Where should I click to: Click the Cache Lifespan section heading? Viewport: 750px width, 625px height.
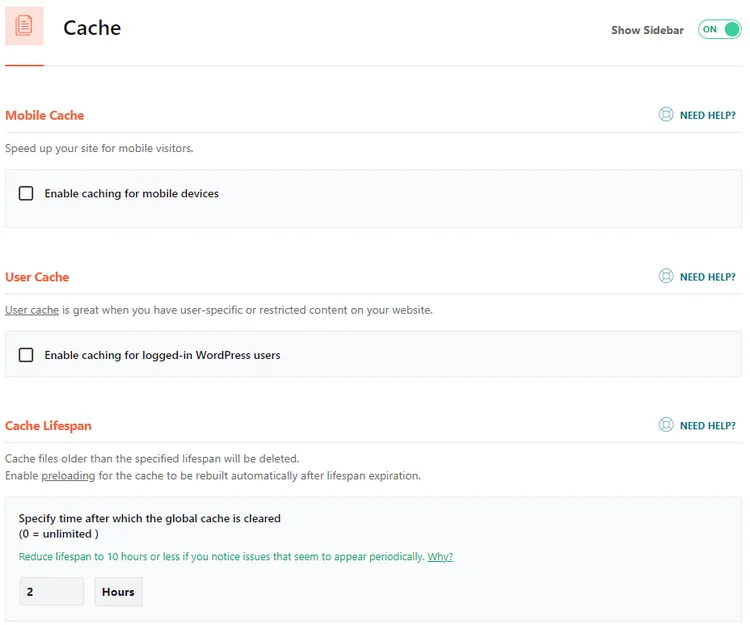pos(48,426)
